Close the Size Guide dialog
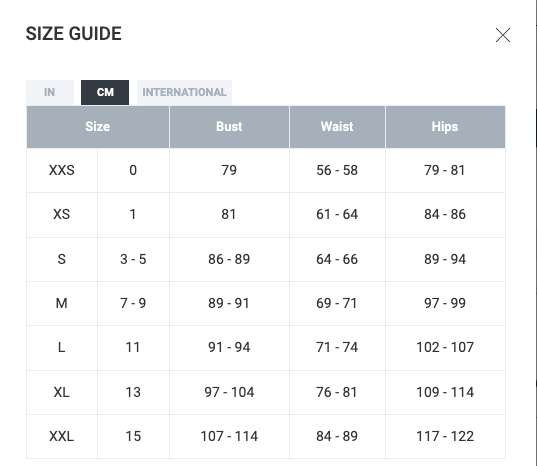The width and height of the screenshot is (537, 466). [x=503, y=35]
